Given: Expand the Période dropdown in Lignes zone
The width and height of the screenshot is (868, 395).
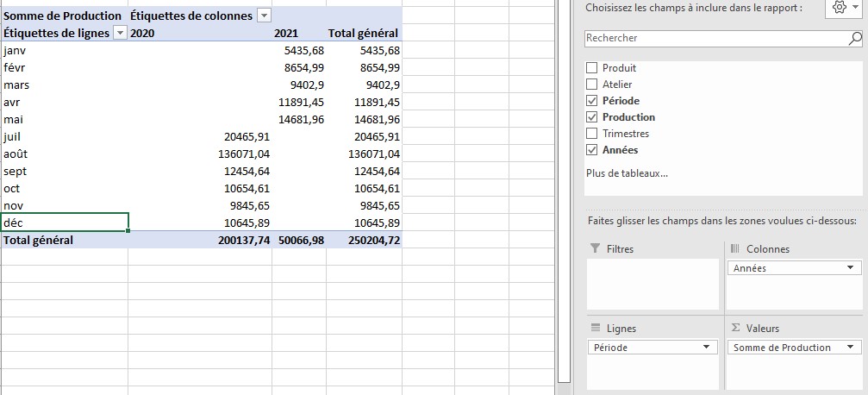Looking at the screenshot, I should click(706, 348).
